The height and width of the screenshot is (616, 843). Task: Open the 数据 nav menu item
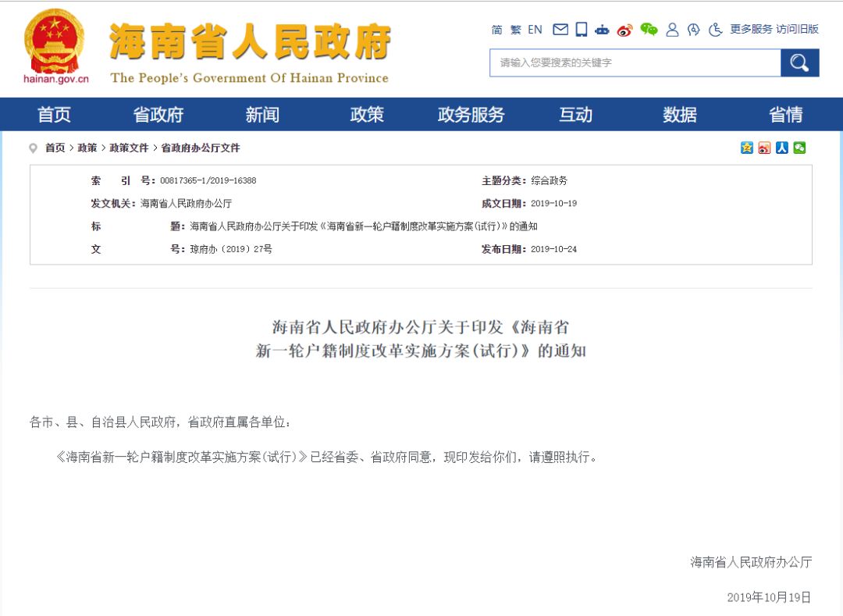click(x=680, y=115)
